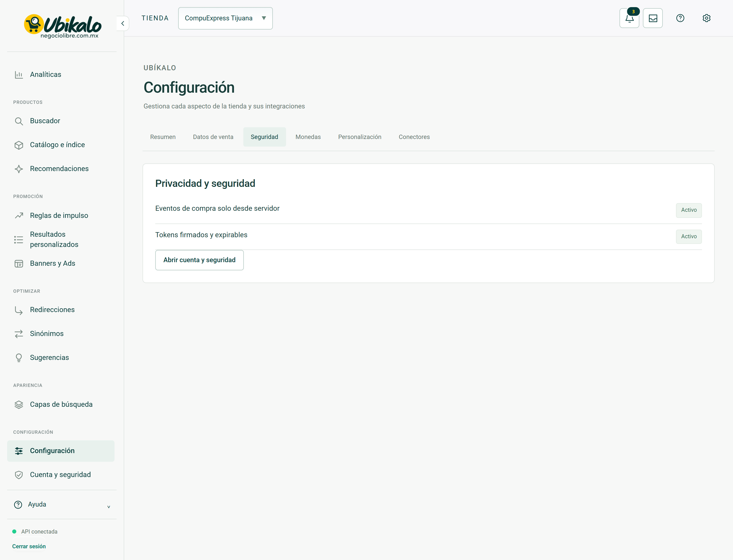This screenshot has height=560, width=733.
Task: Click the Tokens firmados y expirables text
Action: 201,235
